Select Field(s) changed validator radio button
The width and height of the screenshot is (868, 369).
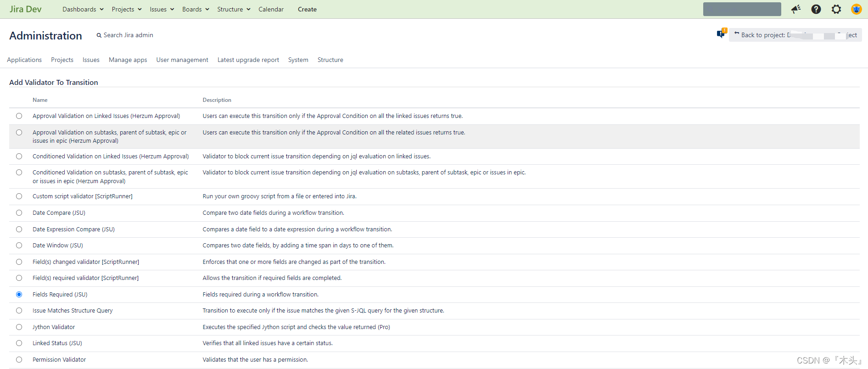click(19, 262)
